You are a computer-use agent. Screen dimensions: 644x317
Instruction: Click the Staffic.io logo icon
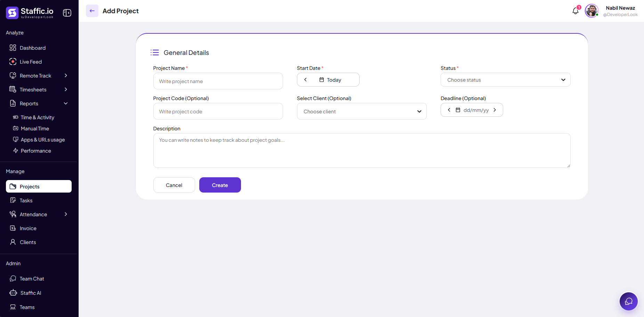12,13
